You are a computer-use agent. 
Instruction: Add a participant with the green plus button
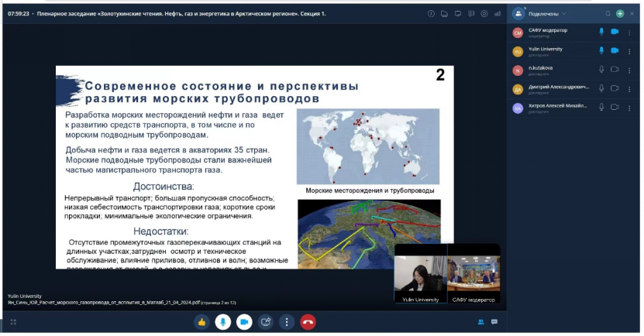pos(620,13)
